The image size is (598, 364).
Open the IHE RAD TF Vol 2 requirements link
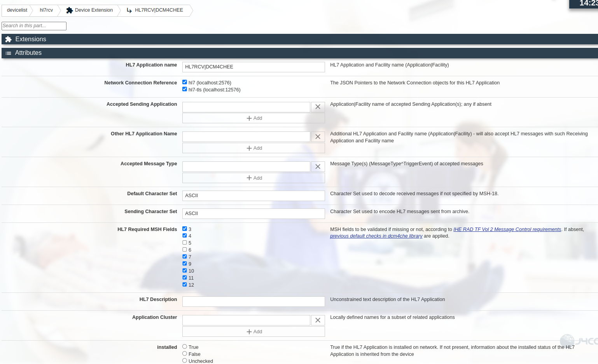(507, 229)
